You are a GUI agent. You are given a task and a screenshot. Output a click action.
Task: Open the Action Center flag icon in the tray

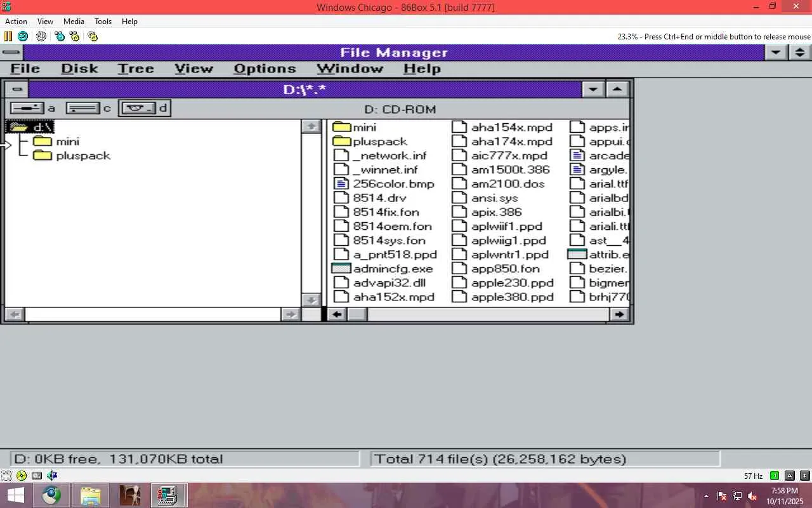722,496
